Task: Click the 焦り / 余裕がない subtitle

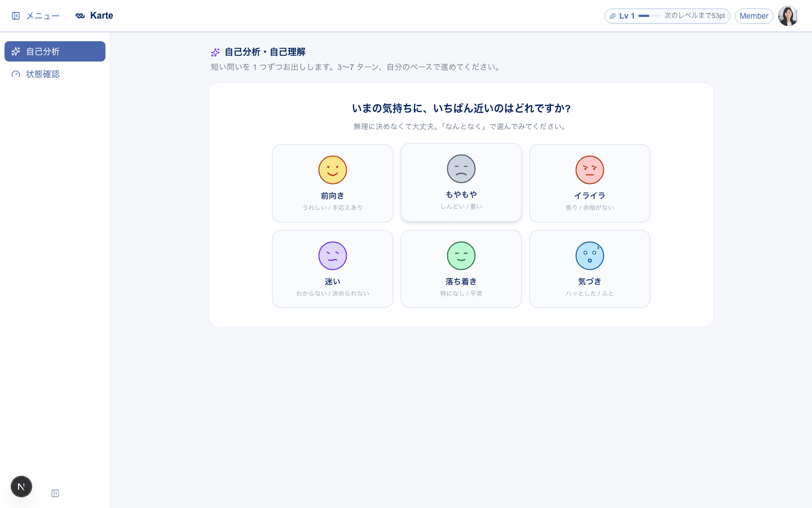Action: pos(590,208)
